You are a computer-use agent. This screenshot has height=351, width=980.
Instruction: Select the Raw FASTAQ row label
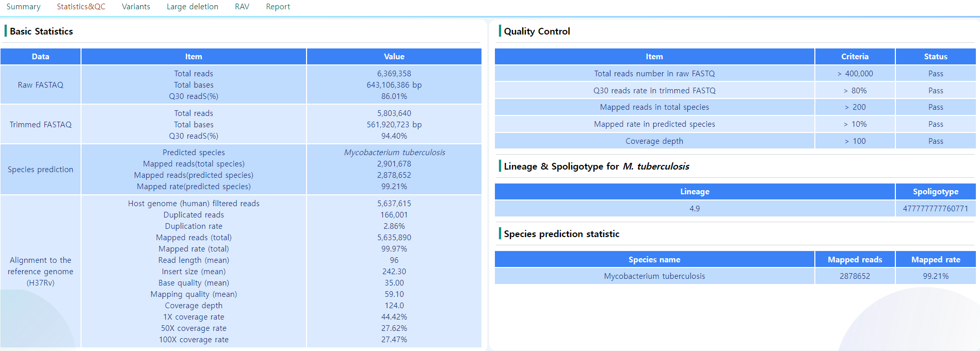[x=40, y=85]
